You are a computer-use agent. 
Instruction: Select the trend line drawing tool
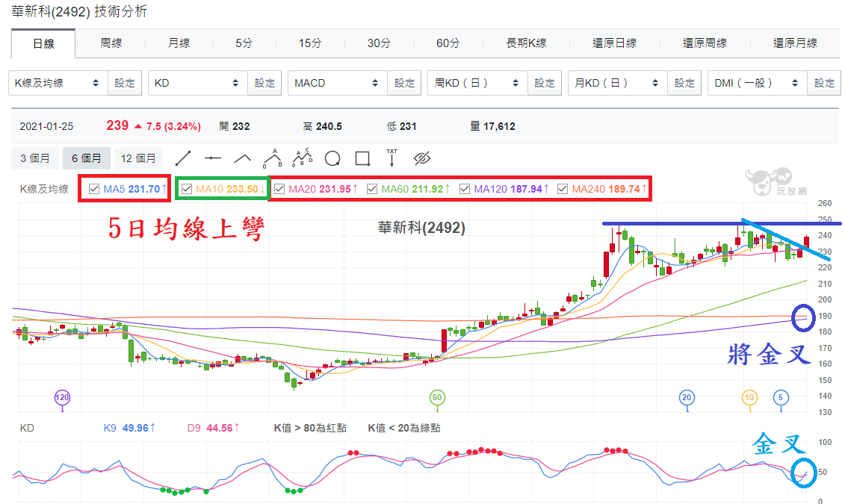pos(183,158)
